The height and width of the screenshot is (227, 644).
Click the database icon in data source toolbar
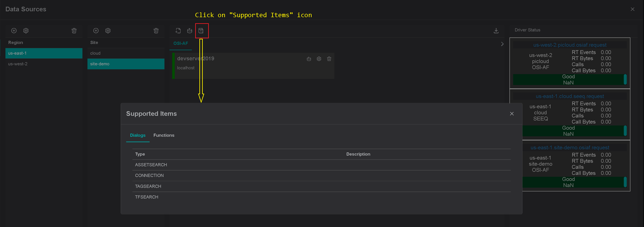click(x=190, y=31)
